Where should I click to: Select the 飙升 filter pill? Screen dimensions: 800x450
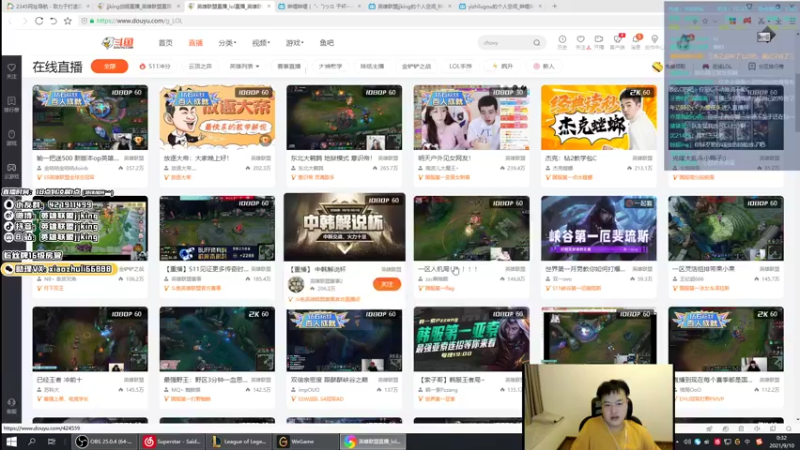(503, 66)
